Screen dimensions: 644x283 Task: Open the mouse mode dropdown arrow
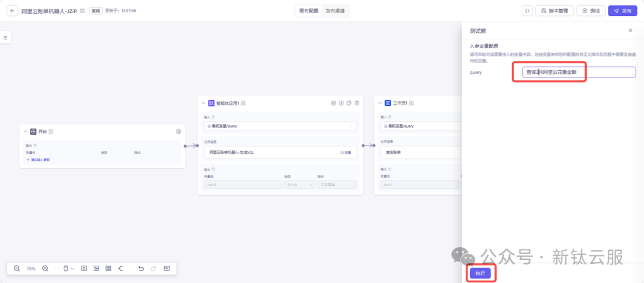pos(73,269)
